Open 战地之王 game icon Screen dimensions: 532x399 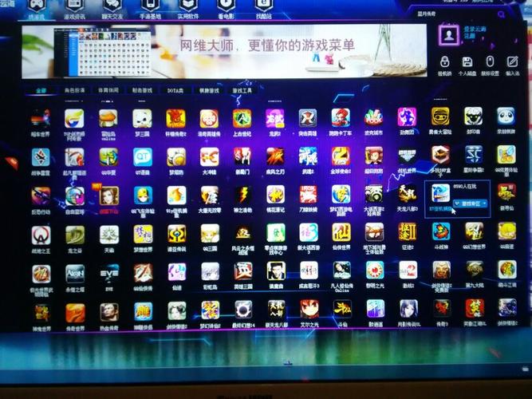click(x=41, y=235)
